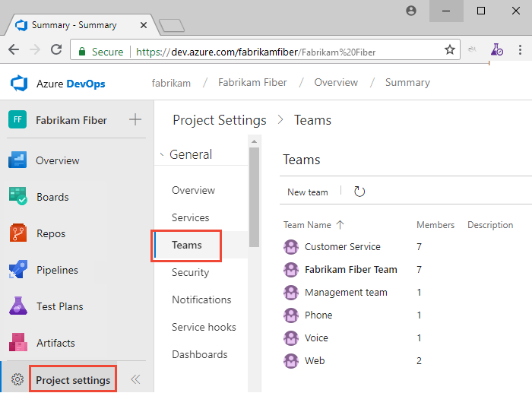Click Project settings at the sidebar bottom
Image resolution: width=532 pixels, height=393 pixels.
tap(72, 380)
